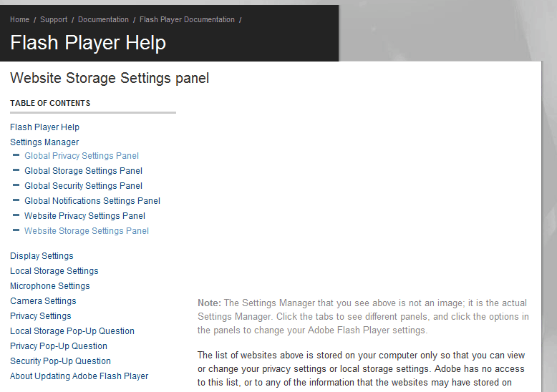Select Global Security Settings Panel

[x=84, y=186]
